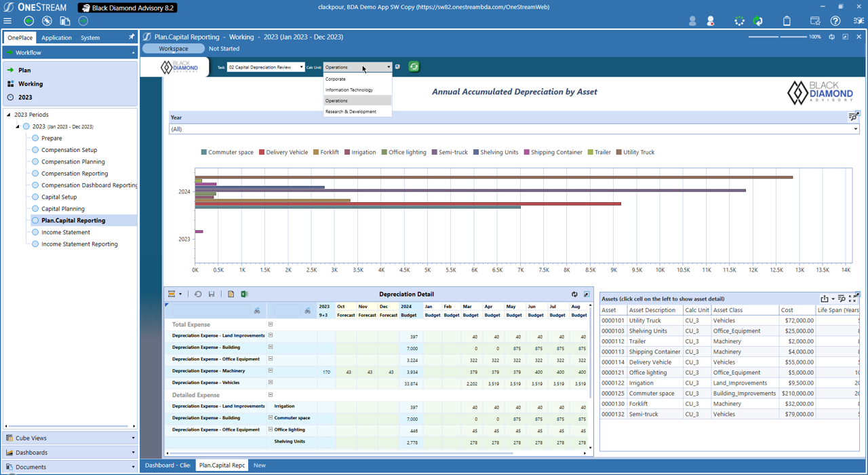The image size is (868, 475).
Task: Export Depreciation Detail to Excel
Action: 244,294
